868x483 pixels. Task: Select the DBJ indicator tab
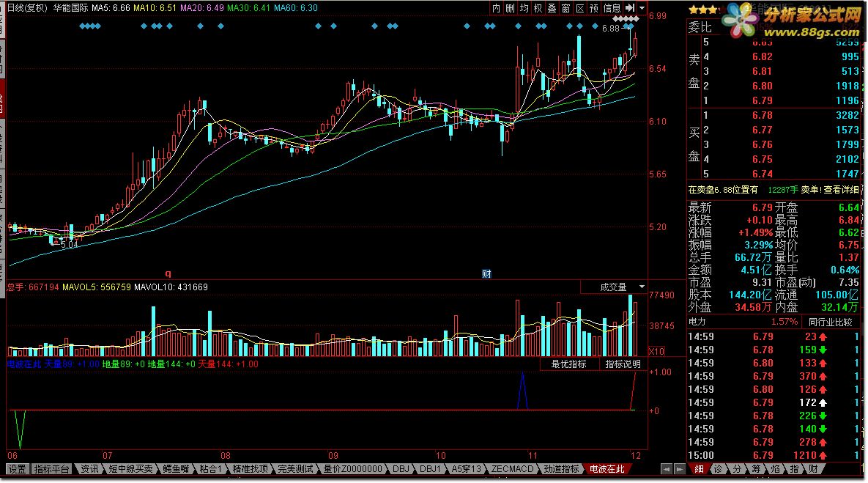point(401,469)
